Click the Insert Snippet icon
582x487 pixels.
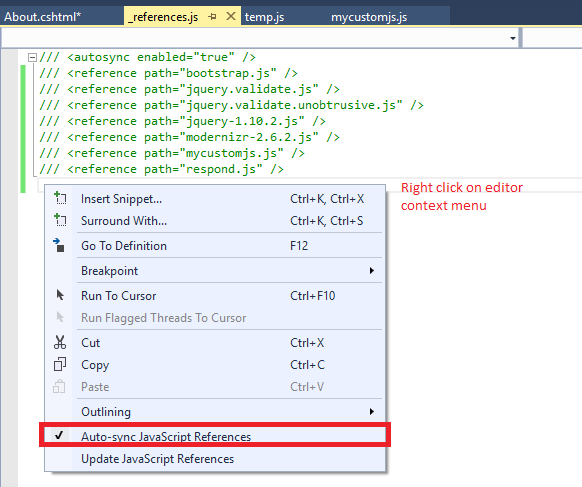60,198
